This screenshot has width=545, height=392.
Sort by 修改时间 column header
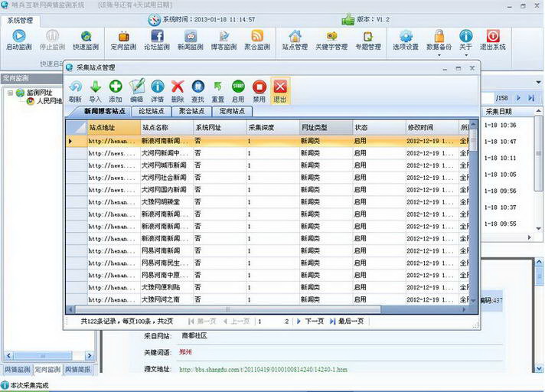432,128
